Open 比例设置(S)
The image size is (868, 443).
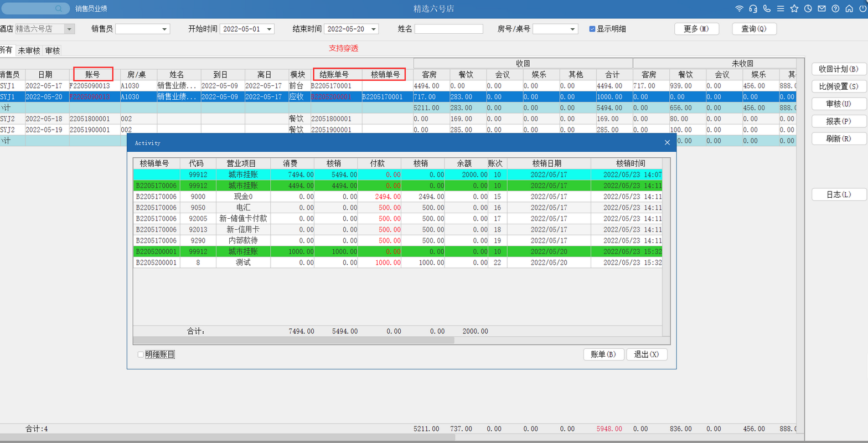click(x=839, y=86)
